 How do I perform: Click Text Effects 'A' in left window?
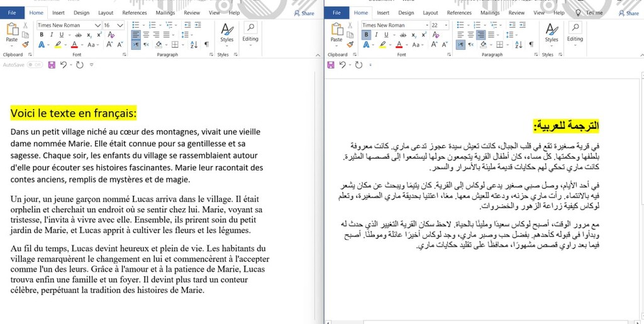point(42,45)
